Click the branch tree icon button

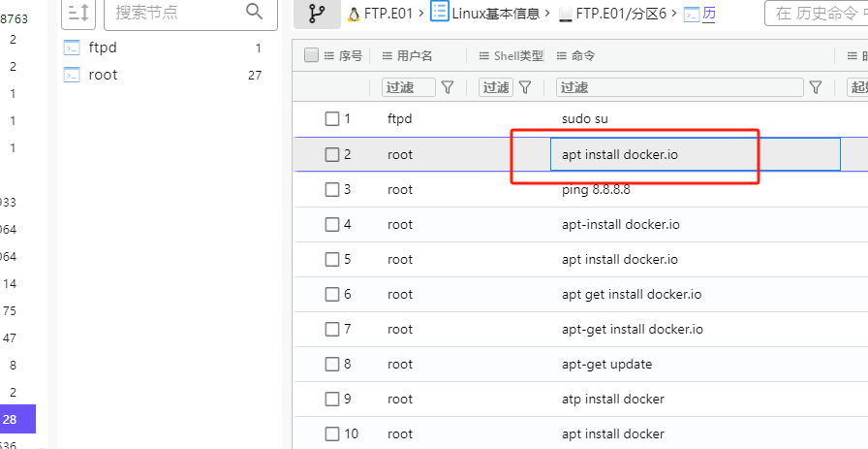tap(316, 14)
